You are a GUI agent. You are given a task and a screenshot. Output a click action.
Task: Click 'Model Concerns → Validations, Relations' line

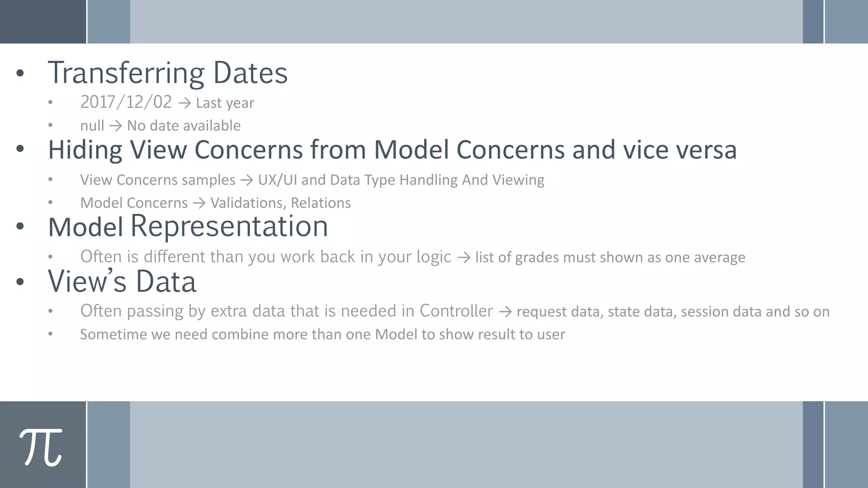215,203
